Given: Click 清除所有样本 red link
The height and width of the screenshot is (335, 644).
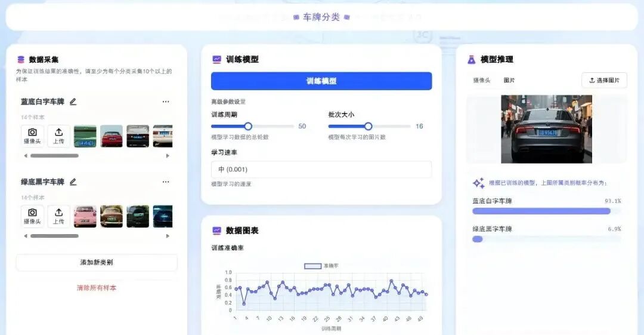Looking at the screenshot, I should click(x=97, y=288).
